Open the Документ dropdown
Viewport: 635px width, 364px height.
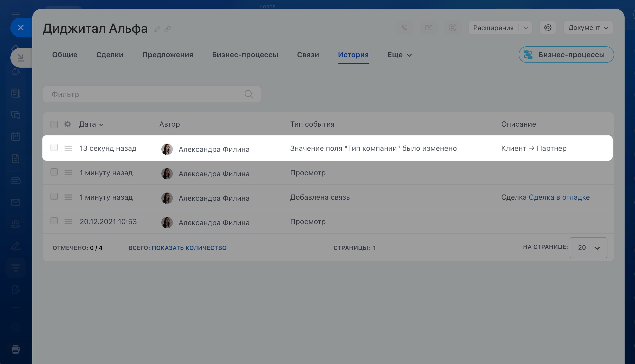point(588,28)
